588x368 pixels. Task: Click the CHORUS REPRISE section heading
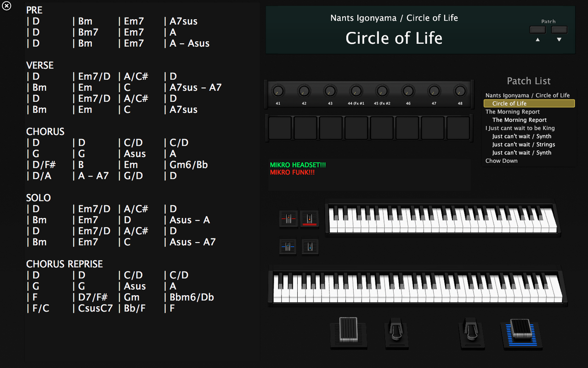pos(64,264)
